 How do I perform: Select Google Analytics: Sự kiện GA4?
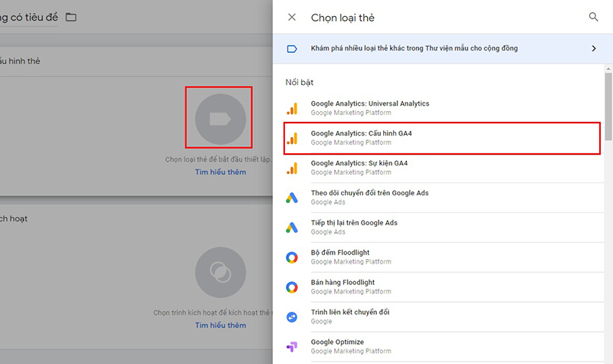pos(444,168)
